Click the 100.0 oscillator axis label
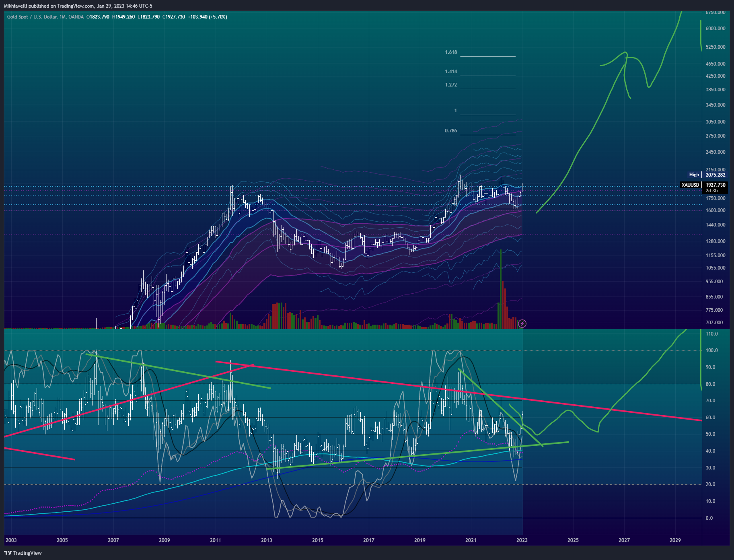The image size is (734, 560). pos(711,350)
